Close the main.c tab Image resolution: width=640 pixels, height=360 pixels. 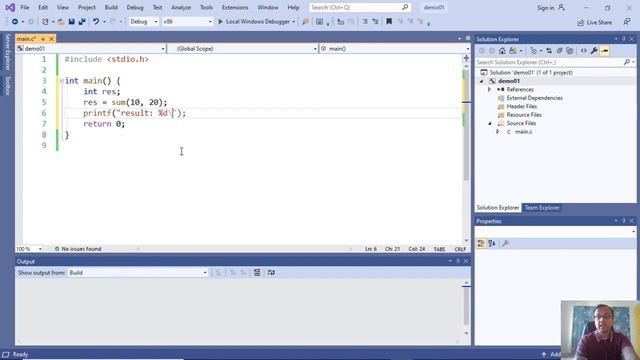[x=51, y=39]
